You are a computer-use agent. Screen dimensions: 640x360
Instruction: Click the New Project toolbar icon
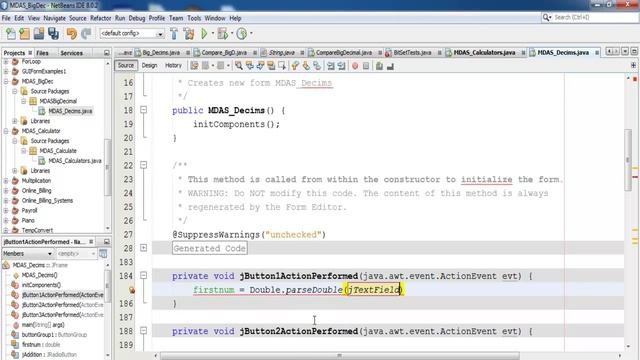24,33
